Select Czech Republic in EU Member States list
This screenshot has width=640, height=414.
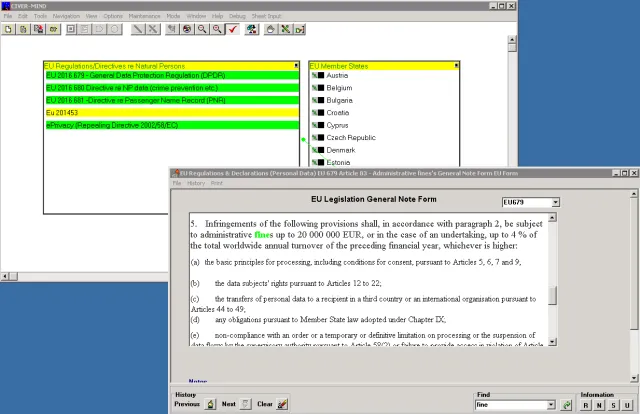pyautogui.click(x=351, y=138)
